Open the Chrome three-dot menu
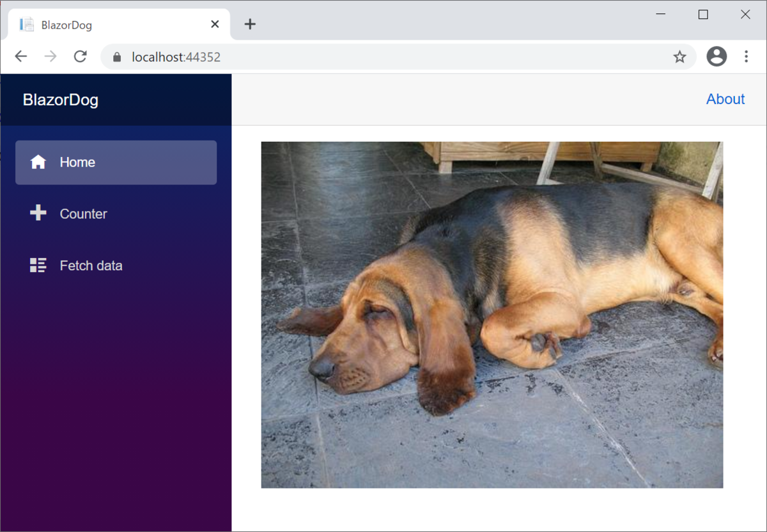Image resolution: width=767 pixels, height=532 pixels. 746,57
